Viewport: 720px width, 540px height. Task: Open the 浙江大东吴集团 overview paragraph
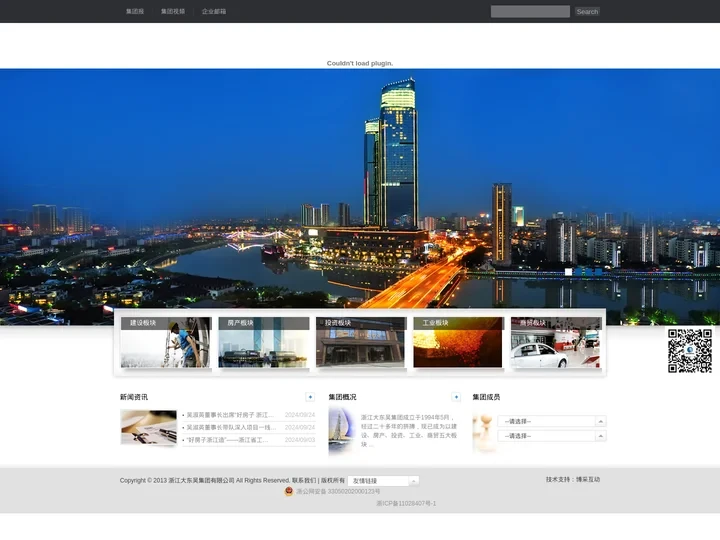coord(409,431)
